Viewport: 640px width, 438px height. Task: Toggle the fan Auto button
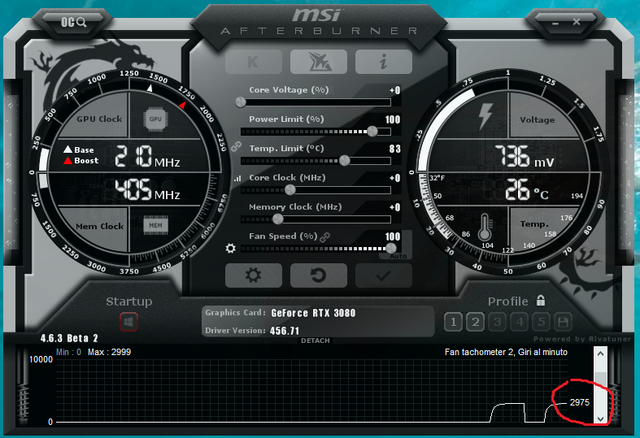pos(398,256)
